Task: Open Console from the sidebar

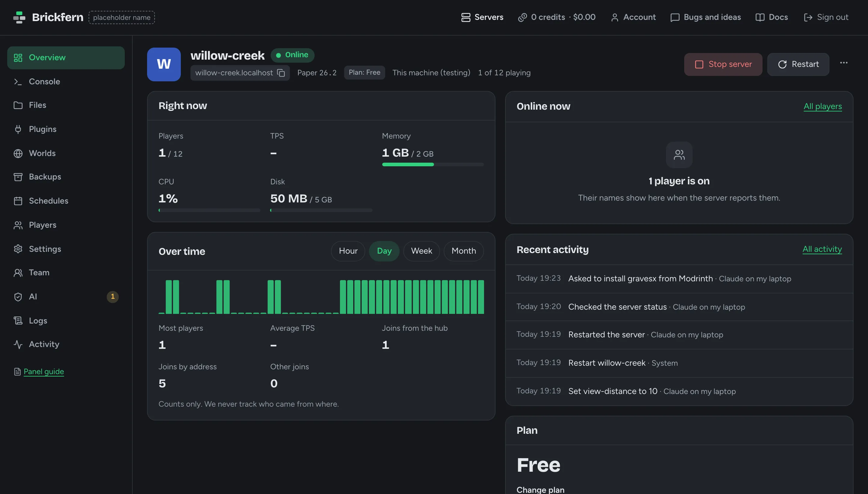Action: tap(66, 81)
